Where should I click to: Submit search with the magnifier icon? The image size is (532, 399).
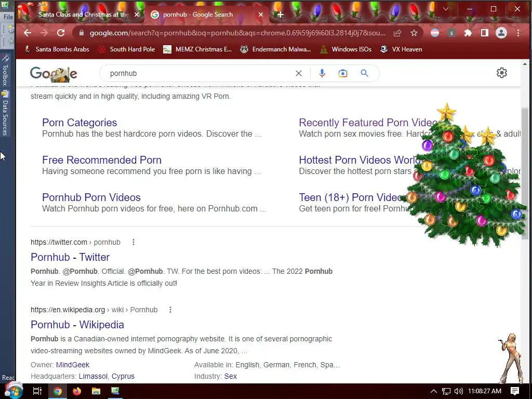coord(364,73)
